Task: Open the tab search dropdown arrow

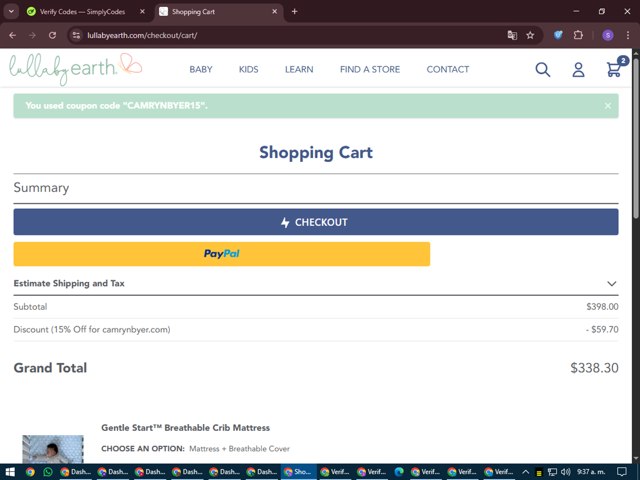Action: [x=11, y=11]
